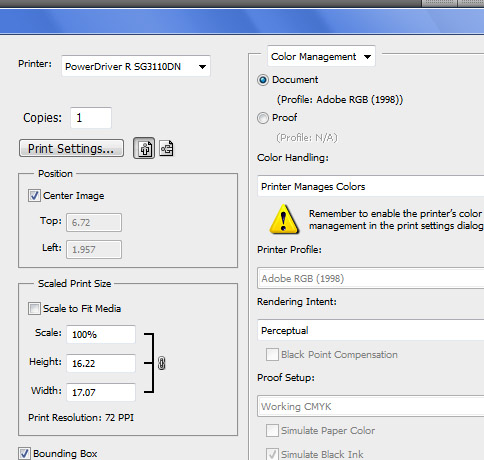Toggle the scale chain link icon
Screen dimensions: 484x460
coord(162,363)
